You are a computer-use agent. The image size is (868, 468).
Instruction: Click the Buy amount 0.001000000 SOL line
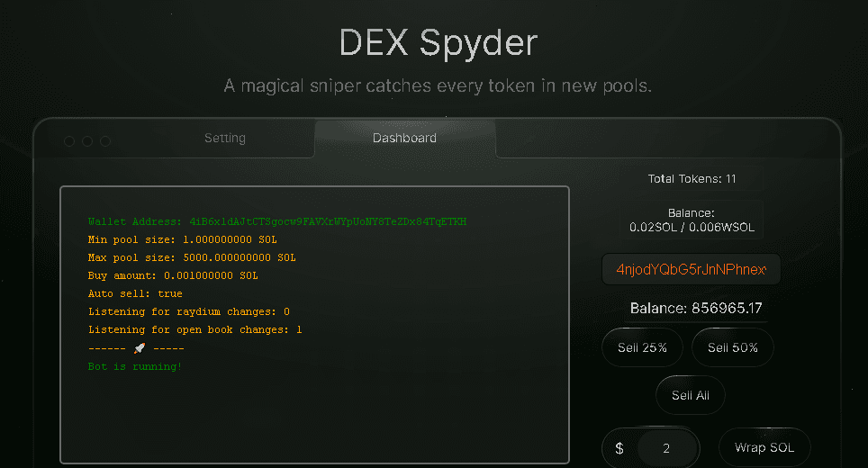[x=173, y=275]
